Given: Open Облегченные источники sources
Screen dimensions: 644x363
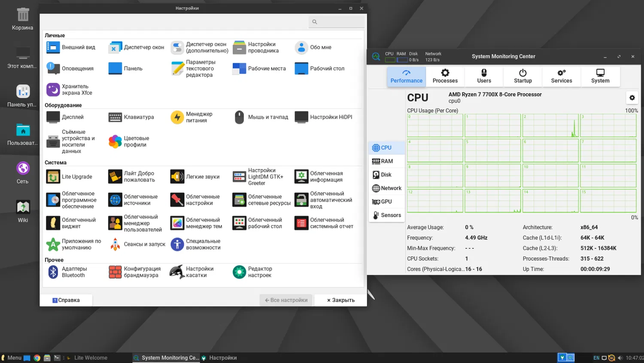Looking at the screenshot, I should click(133, 200).
